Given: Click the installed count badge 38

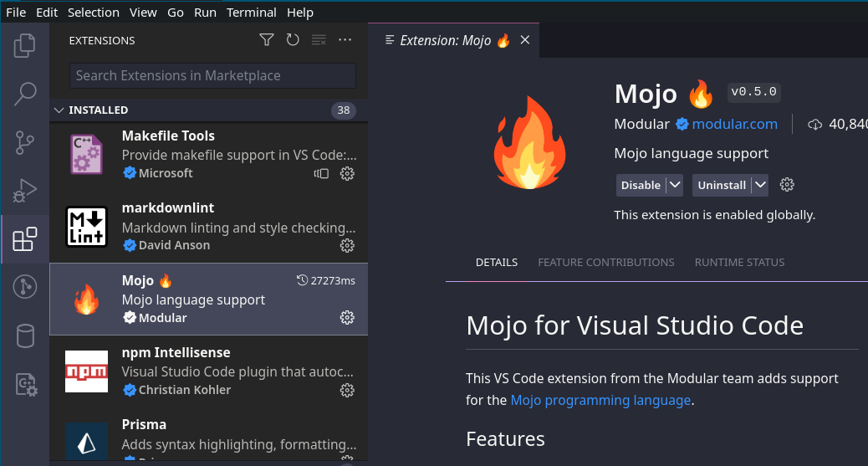Looking at the screenshot, I should tap(344, 110).
